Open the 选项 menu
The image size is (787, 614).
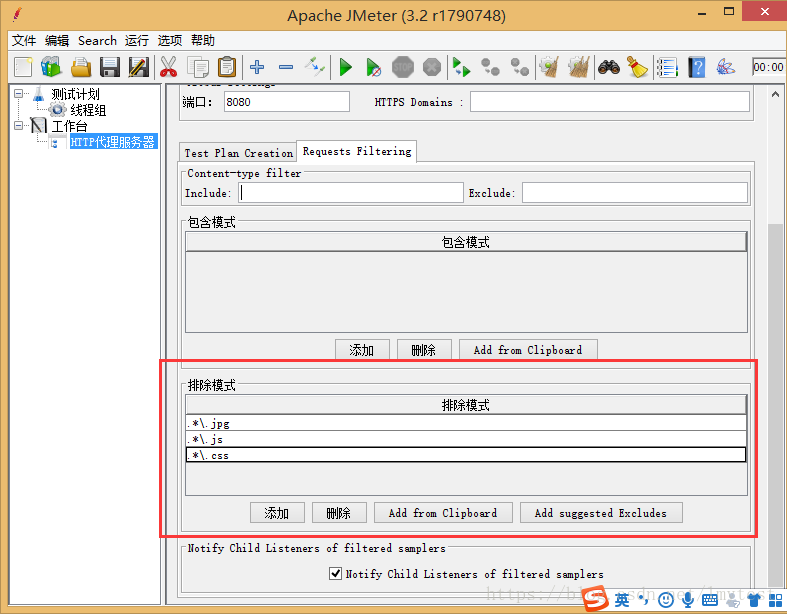click(170, 40)
